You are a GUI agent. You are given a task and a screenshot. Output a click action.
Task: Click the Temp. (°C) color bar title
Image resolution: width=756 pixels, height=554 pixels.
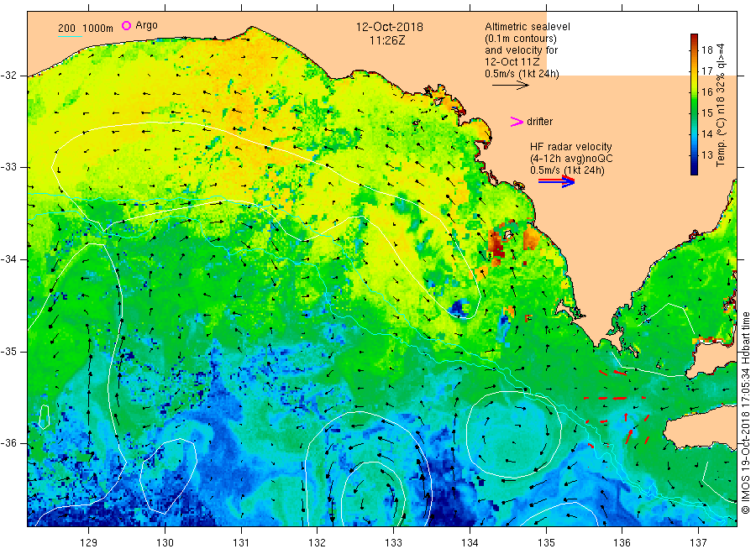pyautogui.click(x=721, y=105)
